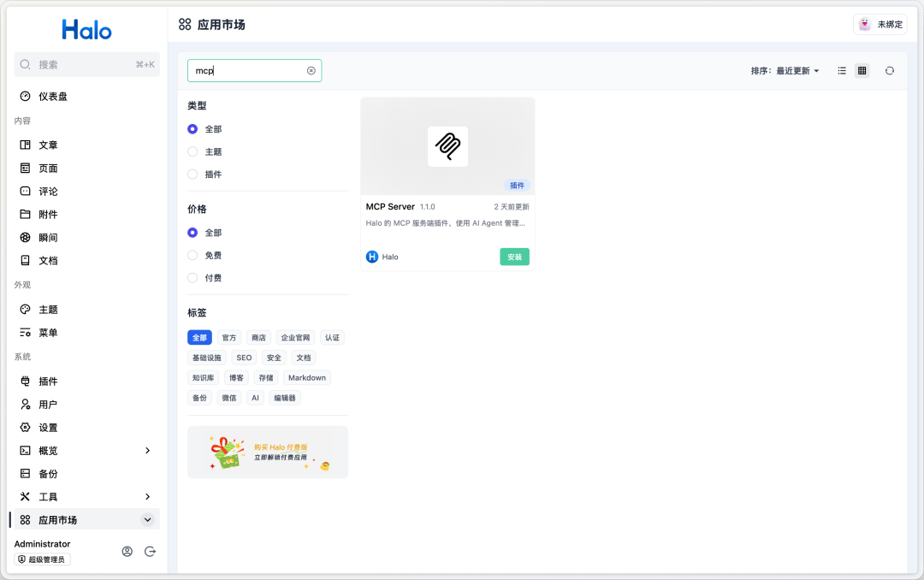This screenshot has height=580, width=924.
Task: Filter by 官方 tag
Action: tap(229, 338)
